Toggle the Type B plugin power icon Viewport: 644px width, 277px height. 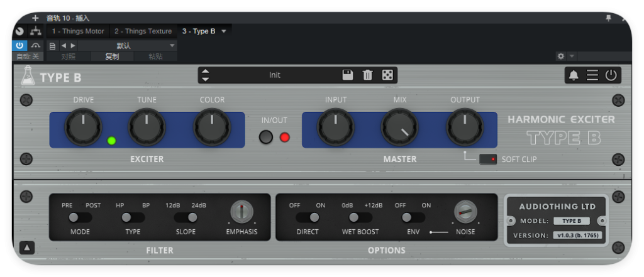point(611,75)
